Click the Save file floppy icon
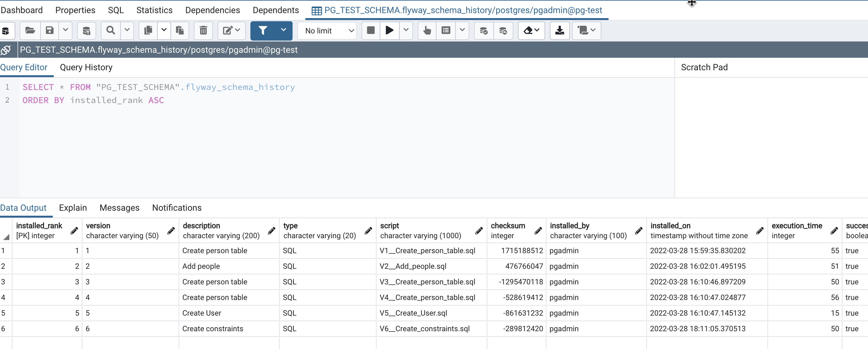The height and width of the screenshot is (349, 868). 50,31
